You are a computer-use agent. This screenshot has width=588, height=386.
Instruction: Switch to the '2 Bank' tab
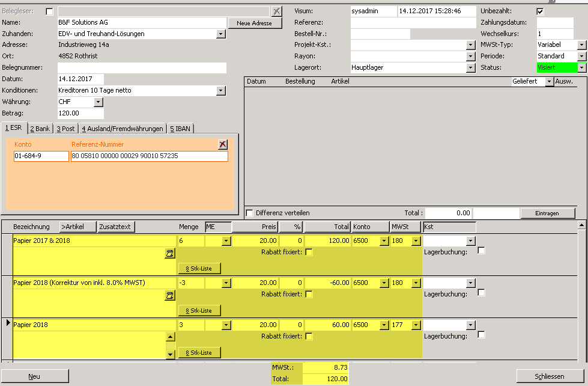[40, 129]
